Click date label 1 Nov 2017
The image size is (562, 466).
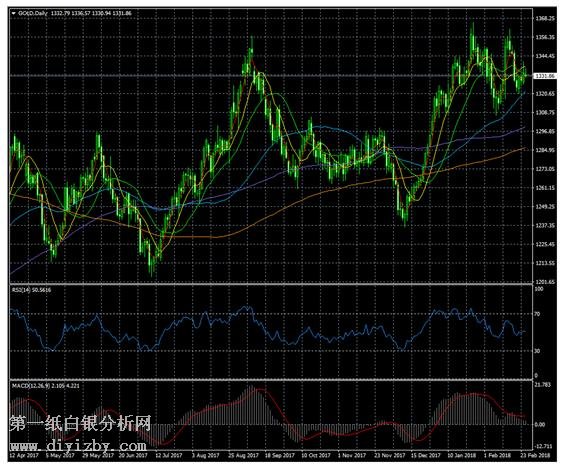click(352, 456)
